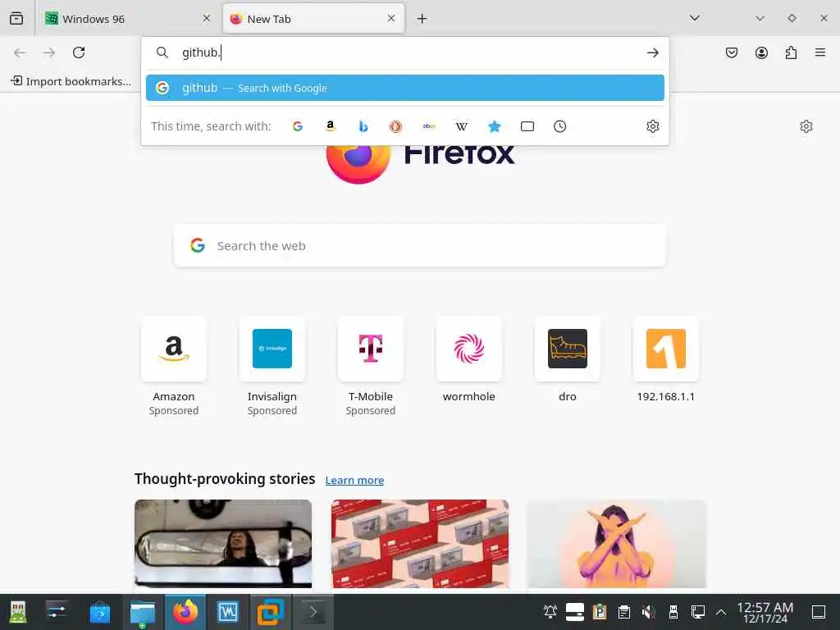
Task: Search this time with Bing icon
Action: click(363, 126)
